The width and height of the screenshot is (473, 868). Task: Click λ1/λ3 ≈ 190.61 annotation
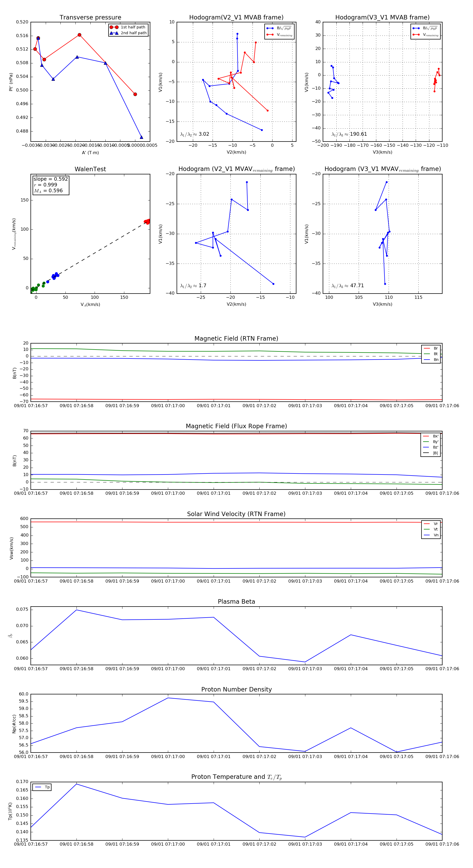click(x=349, y=134)
